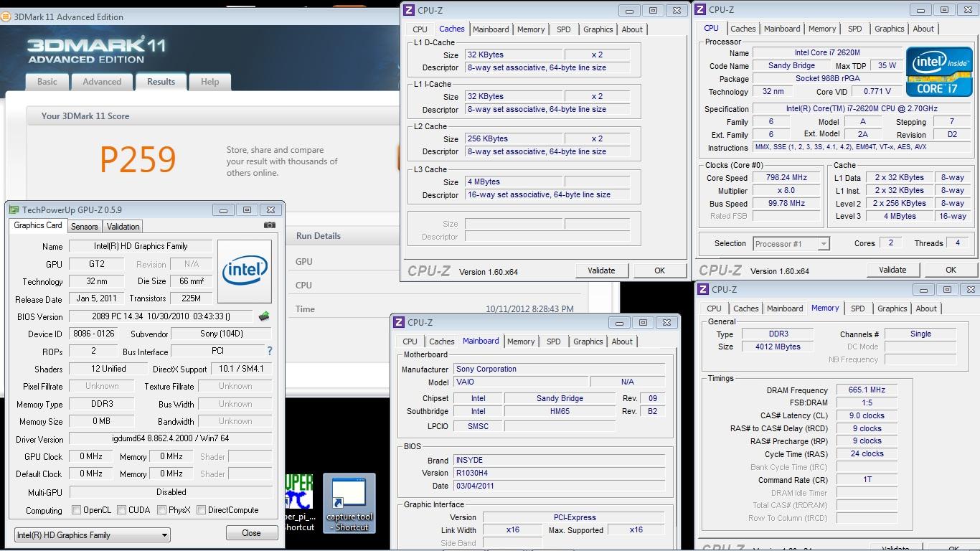The height and width of the screenshot is (551, 980).
Task: Open the Validation tab in GPU-Z
Action: point(123,226)
